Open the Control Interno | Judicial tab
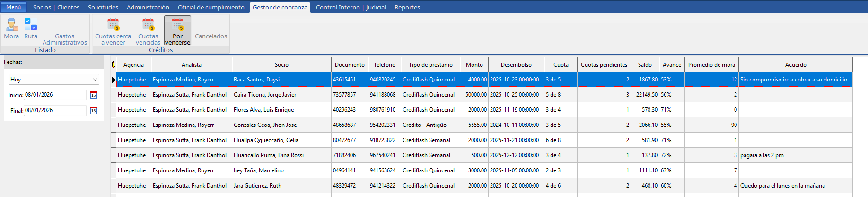Screen dimensions: 868x197 pos(351,7)
